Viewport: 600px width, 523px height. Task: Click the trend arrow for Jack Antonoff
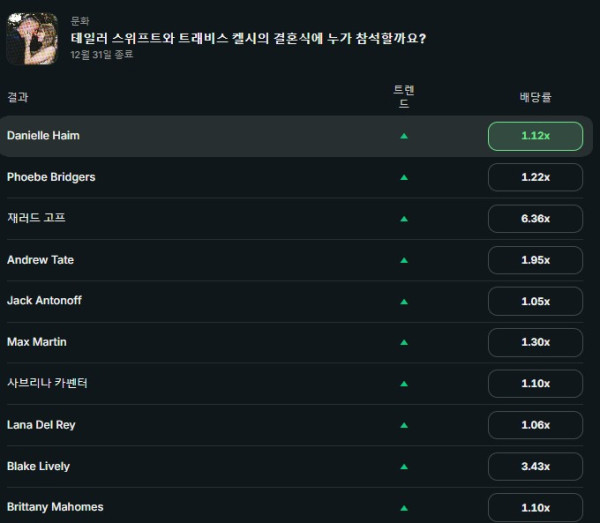click(404, 301)
